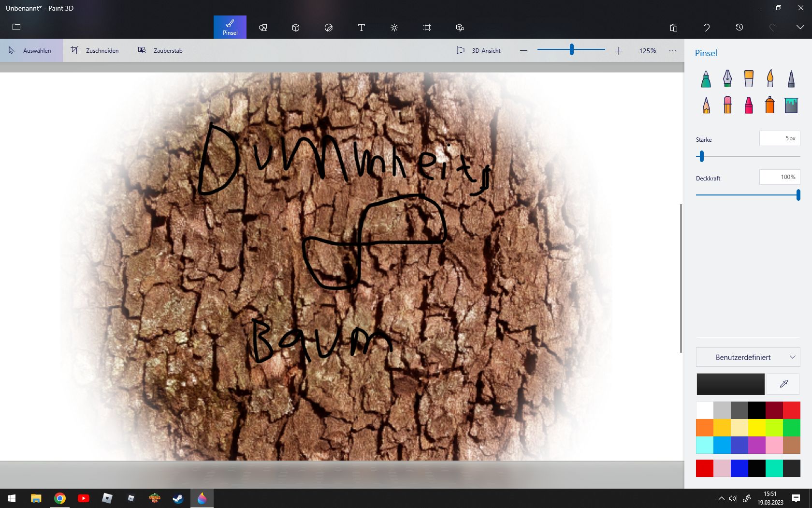812x508 pixels.
Task: Expand the top-right chevron menu
Action: pos(800,28)
